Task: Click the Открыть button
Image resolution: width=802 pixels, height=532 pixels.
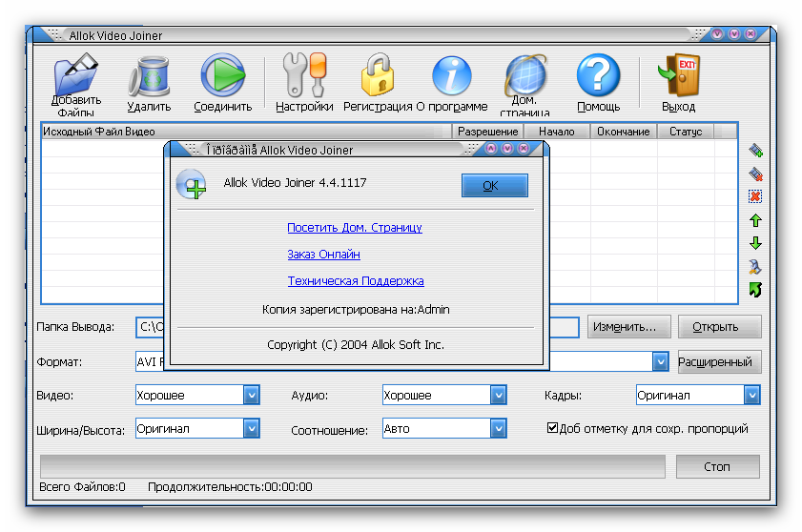Action: click(719, 327)
